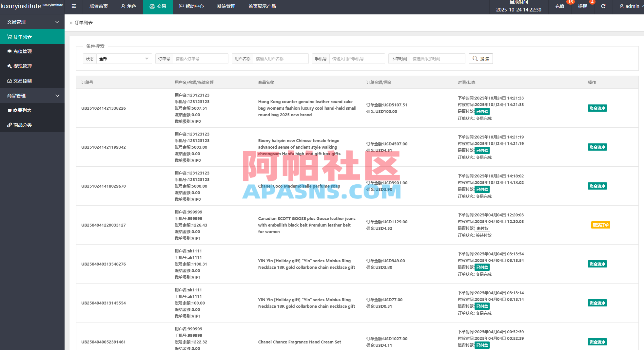Click the refresh icon in the top bar
The width and height of the screenshot is (644, 350).
[x=603, y=6]
